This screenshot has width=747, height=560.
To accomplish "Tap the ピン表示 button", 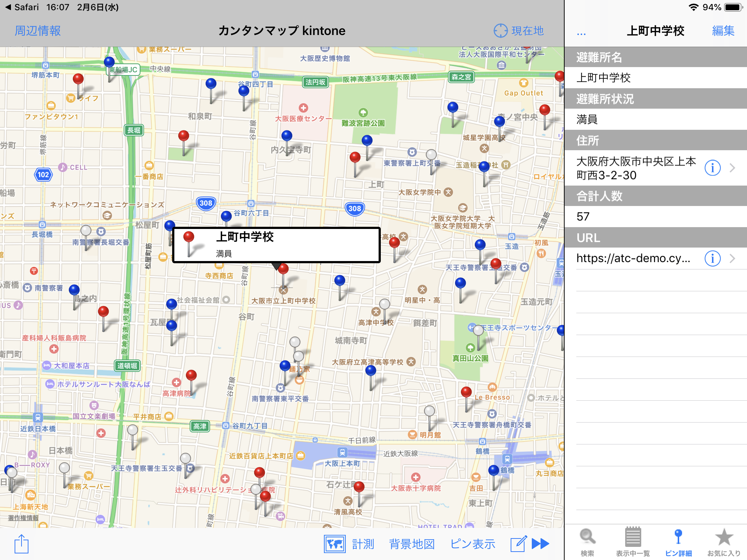I will (473, 544).
